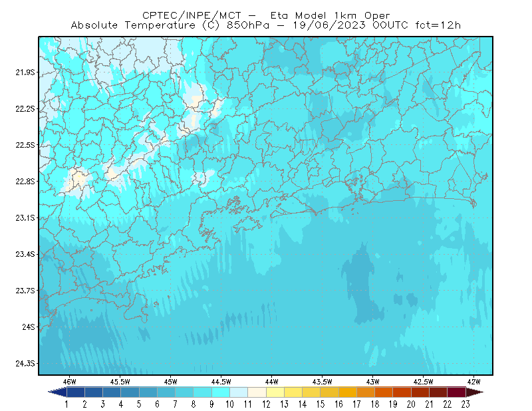Click the legend number 7
Image resolution: width=532 pixels, height=411 pixels.
176,404
